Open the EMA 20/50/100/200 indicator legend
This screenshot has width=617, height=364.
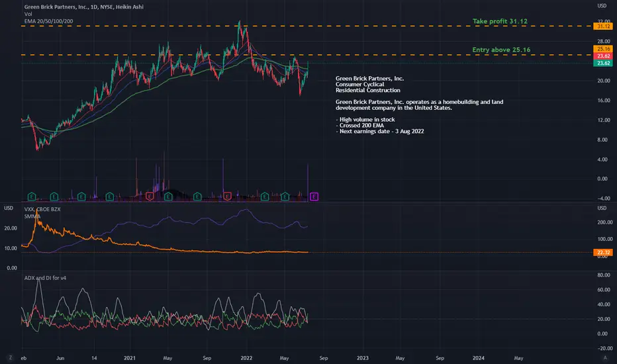click(x=48, y=21)
